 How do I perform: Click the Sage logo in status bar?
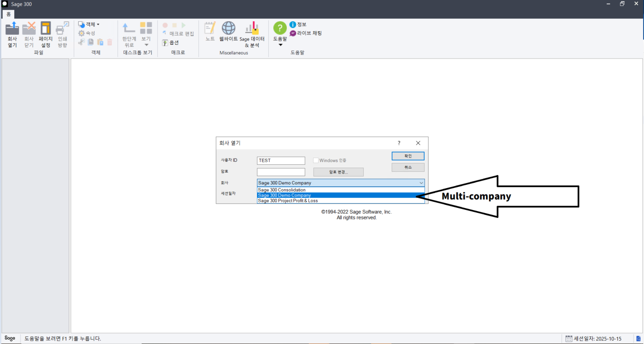pyautogui.click(x=10, y=338)
